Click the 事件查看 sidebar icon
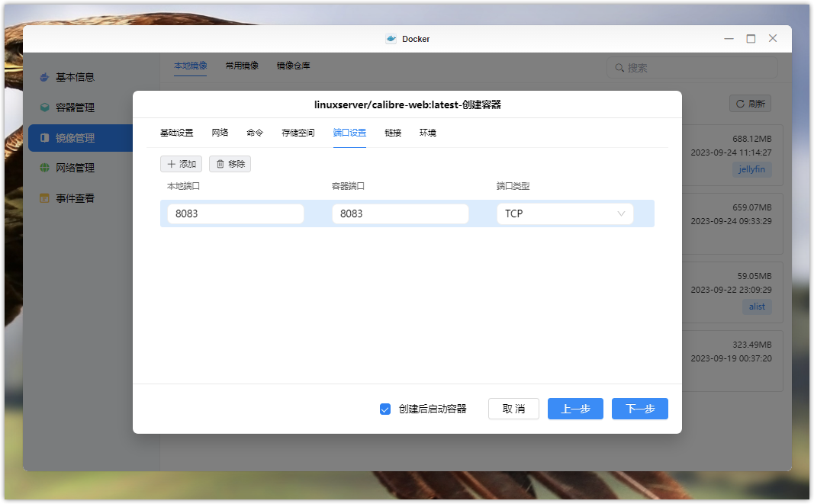 (45, 198)
